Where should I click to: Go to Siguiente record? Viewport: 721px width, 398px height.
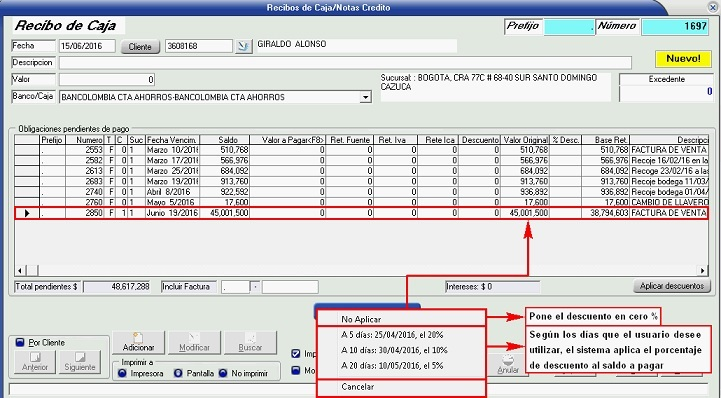pos(80,362)
